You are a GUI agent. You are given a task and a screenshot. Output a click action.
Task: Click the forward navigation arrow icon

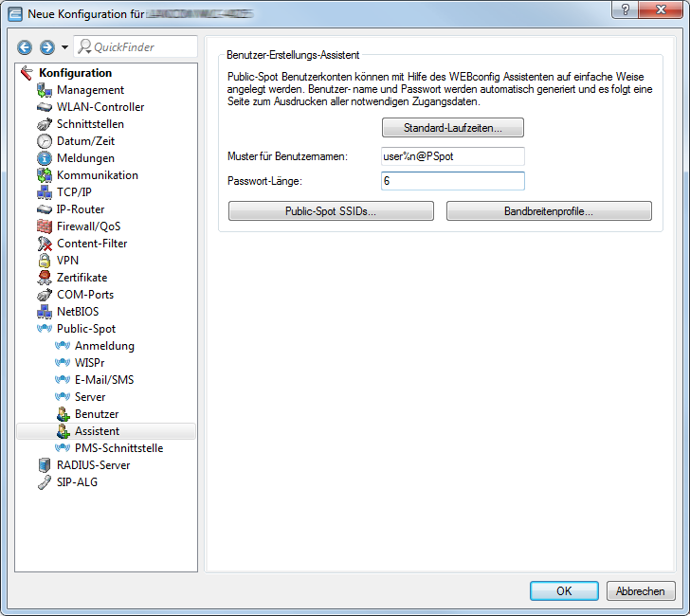click(46, 47)
